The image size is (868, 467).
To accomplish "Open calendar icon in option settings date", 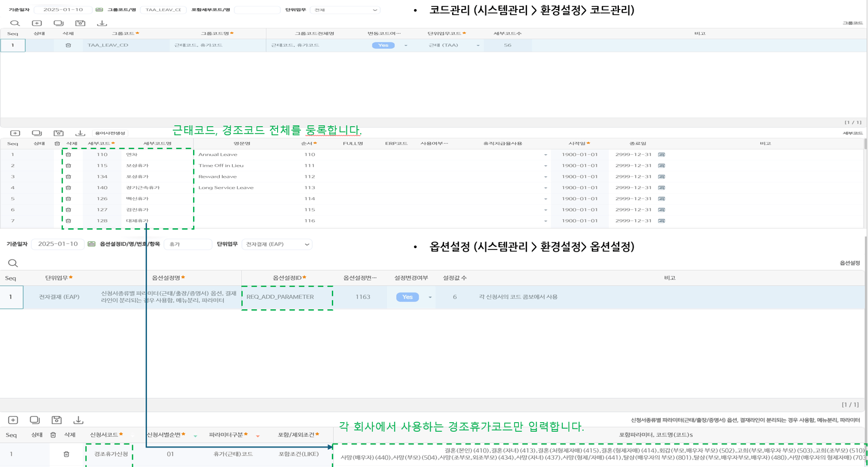I will click(x=91, y=244).
